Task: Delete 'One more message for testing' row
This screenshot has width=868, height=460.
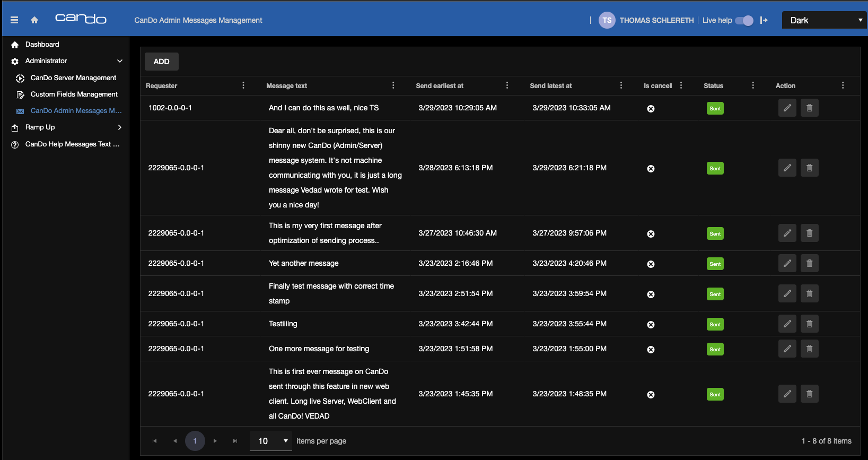Action: [x=810, y=349]
